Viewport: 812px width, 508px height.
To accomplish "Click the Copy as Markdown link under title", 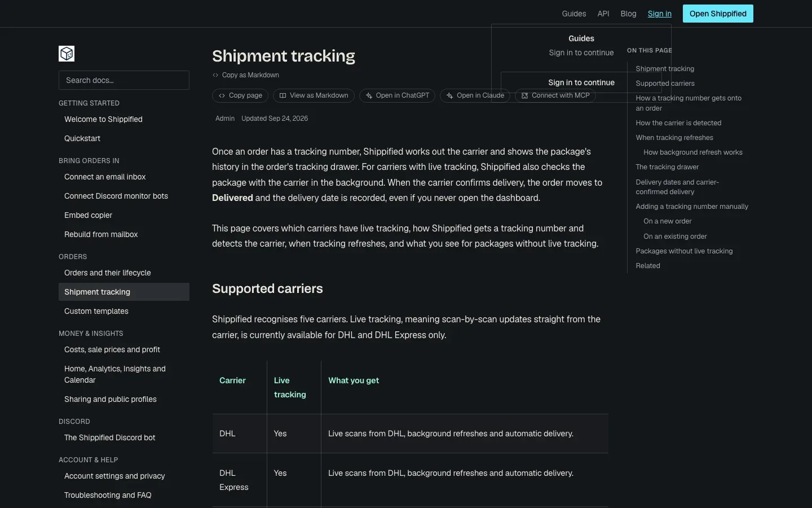I will (x=246, y=75).
